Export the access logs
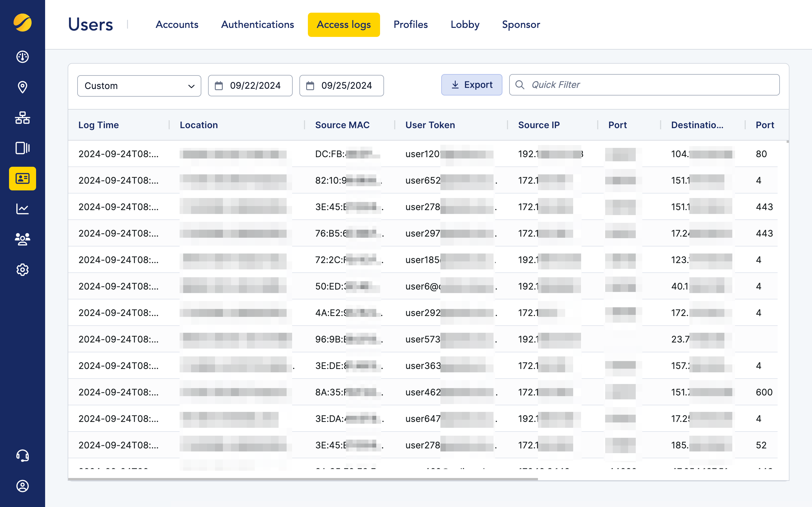This screenshot has height=507, width=812. tap(471, 84)
